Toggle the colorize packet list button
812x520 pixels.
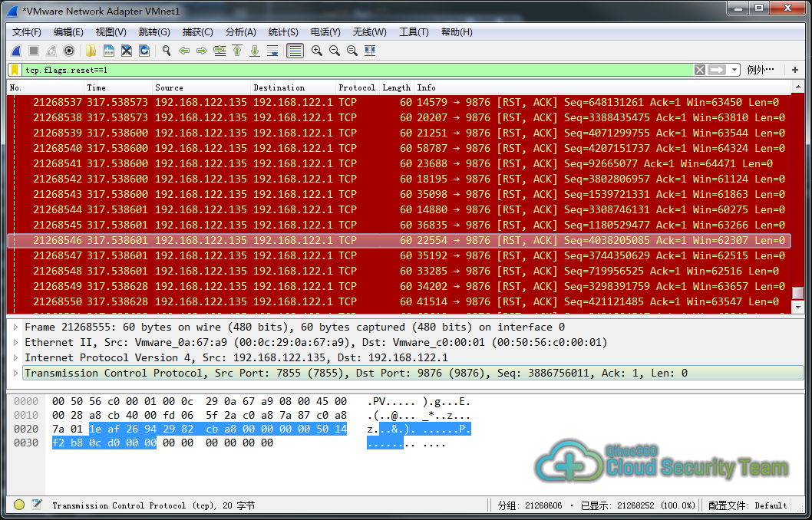(295, 51)
